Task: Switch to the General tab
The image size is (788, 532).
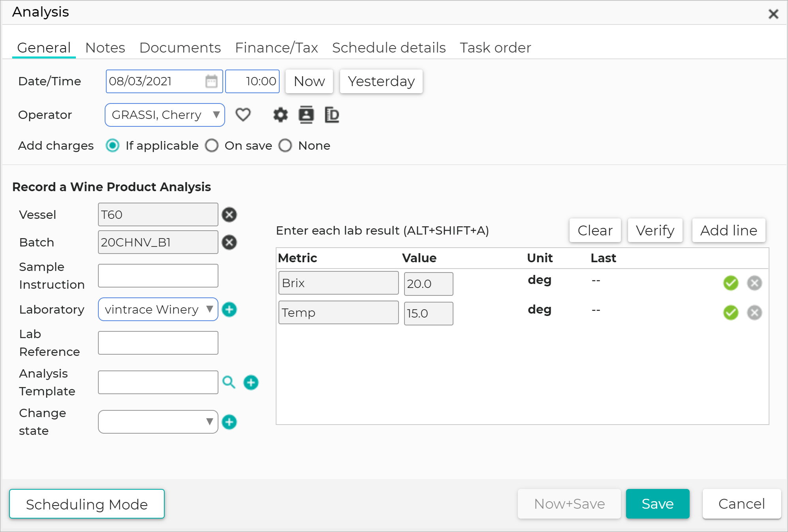Action: [44, 48]
